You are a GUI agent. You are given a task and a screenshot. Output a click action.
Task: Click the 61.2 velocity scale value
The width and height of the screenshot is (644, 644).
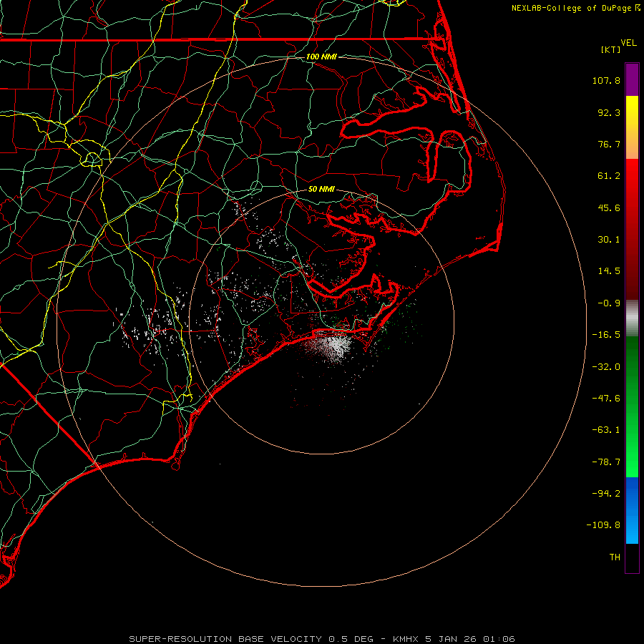(x=609, y=176)
